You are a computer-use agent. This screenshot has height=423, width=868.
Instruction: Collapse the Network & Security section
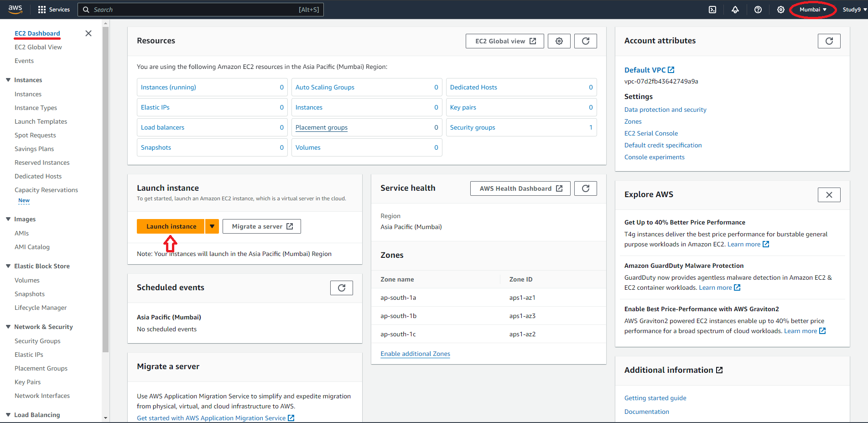8,327
